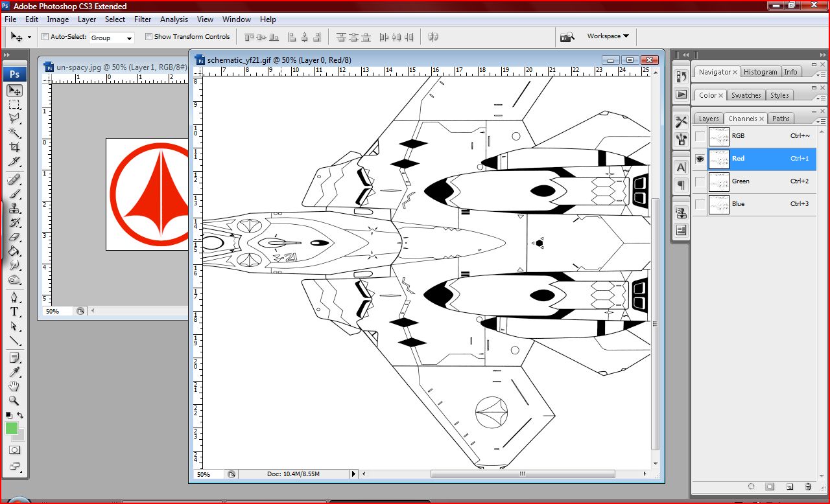Launch Adobe Bridge from options bar

pyautogui.click(x=567, y=37)
